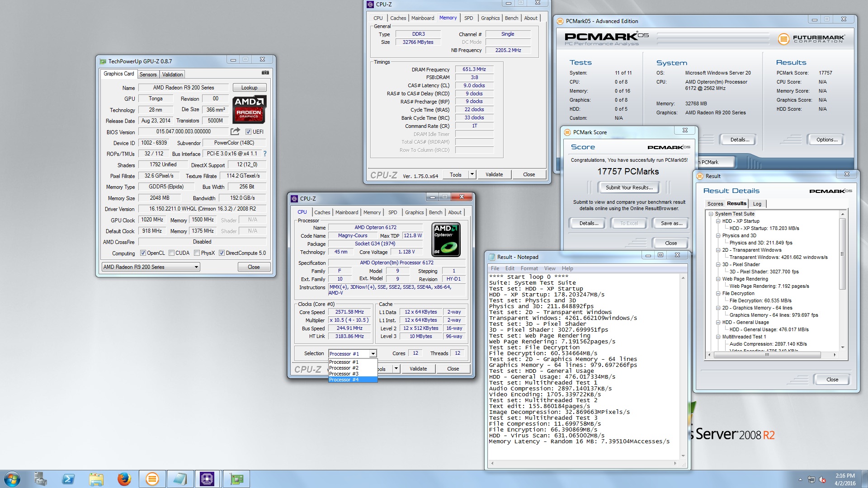Viewport: 868px width, 488px height.
Task: Open Tools dropdown arrow in memory CPU-Z
Action: (x=472, y=174)
